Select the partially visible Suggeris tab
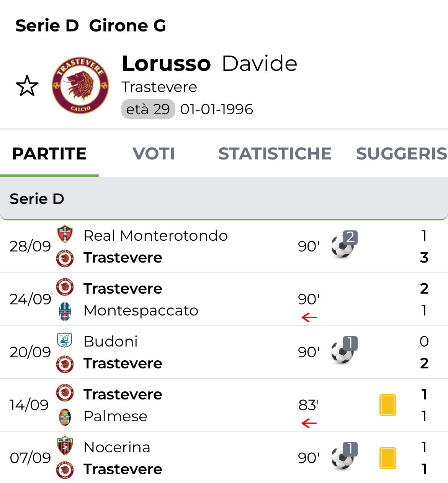Image resolution: width=448 pixels, height=483 pixels. (x=401, y=154)
